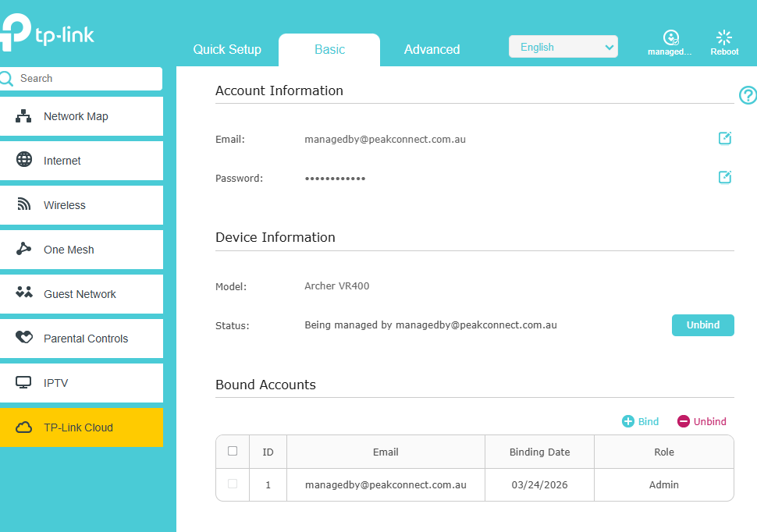Viewport: 757px width, 532px height.
Task: Click the account email value under Account Information
Action: (385, 139)
